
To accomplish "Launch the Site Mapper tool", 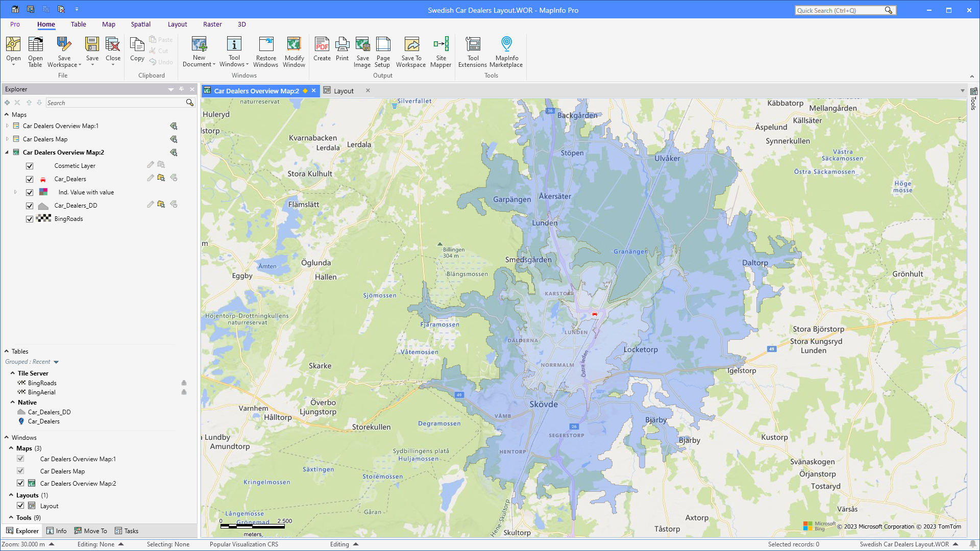I will pos(441,52).
